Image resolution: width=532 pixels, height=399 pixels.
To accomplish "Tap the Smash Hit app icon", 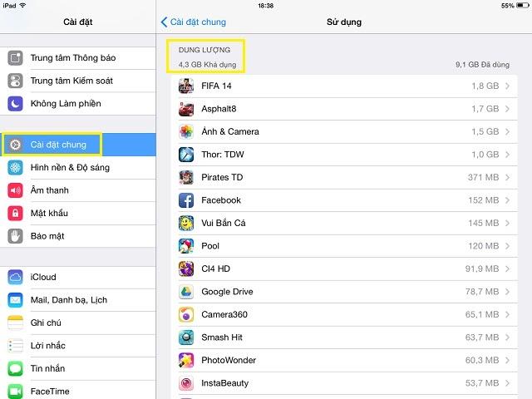I will click(186, 337).
